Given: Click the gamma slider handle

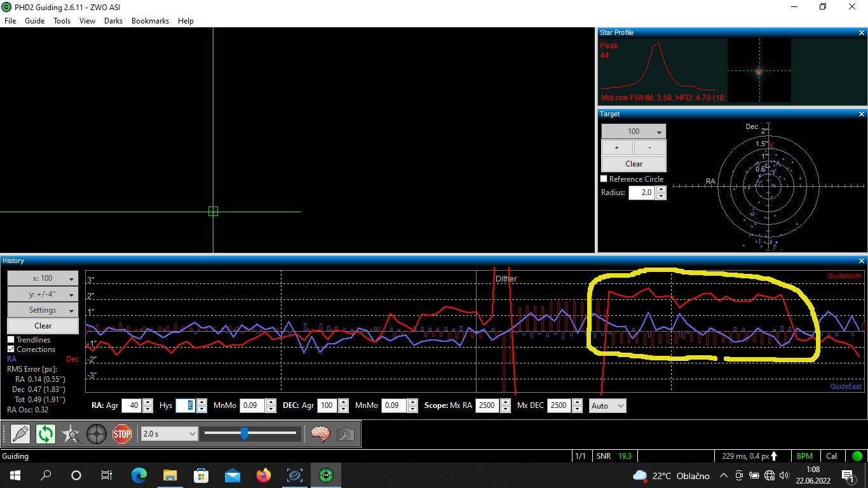Looking at the screenshot, I should point(244,433).
